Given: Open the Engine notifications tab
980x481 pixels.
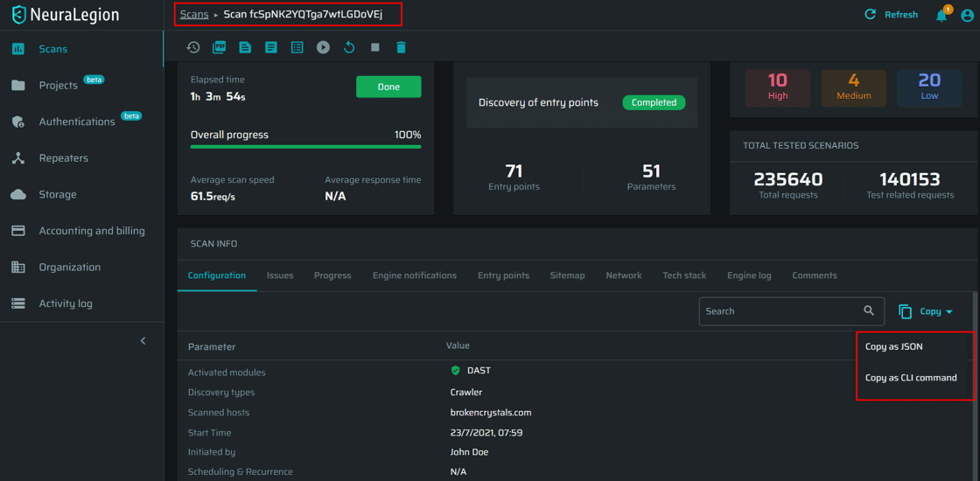Looking at the screenshot, I should point(415,275).
